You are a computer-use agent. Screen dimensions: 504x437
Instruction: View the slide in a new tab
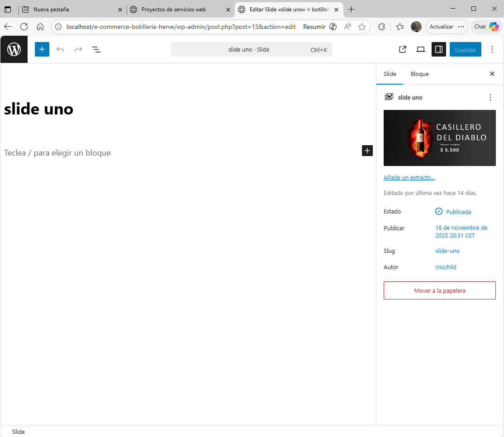coord(402,49)
